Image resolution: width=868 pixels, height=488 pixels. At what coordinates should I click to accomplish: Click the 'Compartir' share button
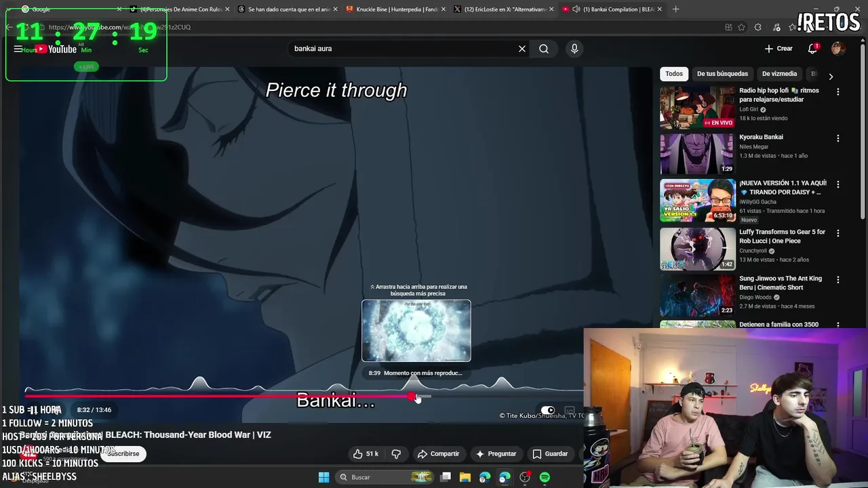point(439,453)
